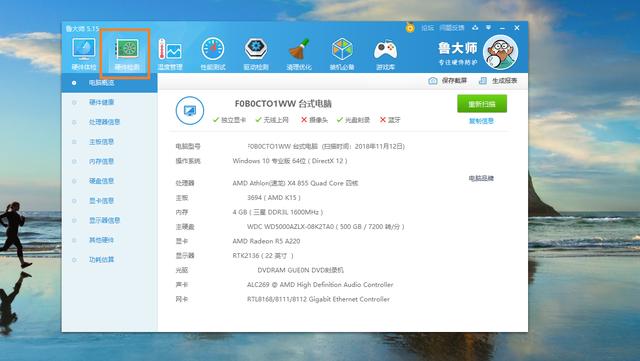Click the 摄像头 status indicator

[x=314, y=120]
